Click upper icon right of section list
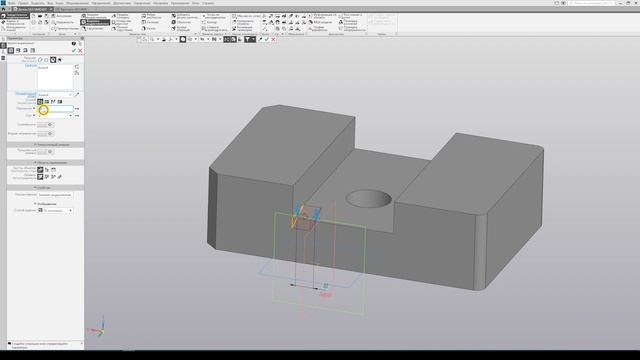Screen dimensions: 640x360 tap(77, 67)
